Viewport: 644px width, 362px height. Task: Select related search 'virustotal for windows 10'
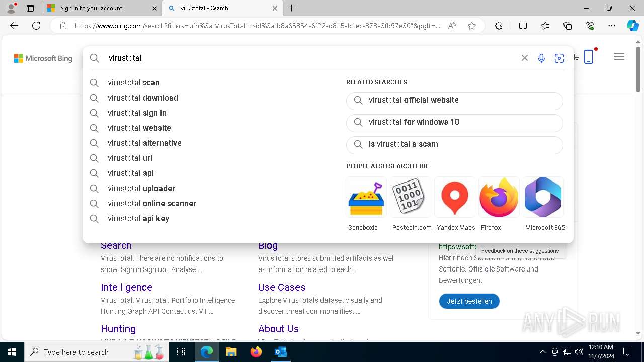[x=455, y=123]
